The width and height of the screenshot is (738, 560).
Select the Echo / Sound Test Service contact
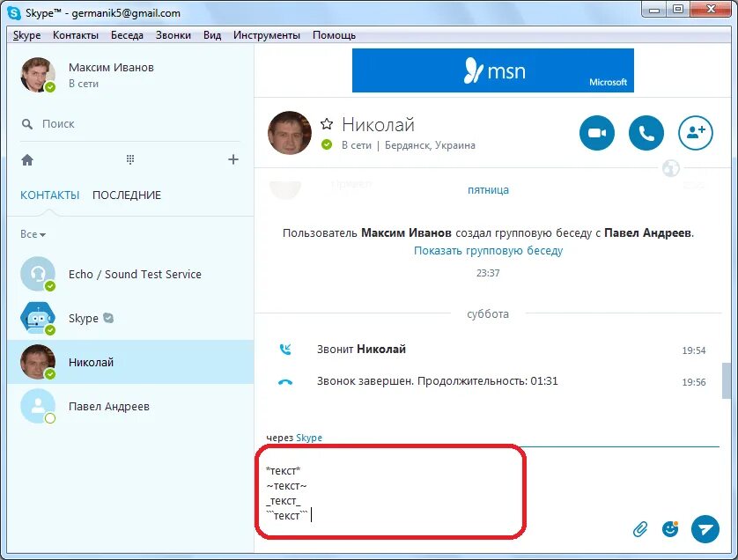point(130,275)
